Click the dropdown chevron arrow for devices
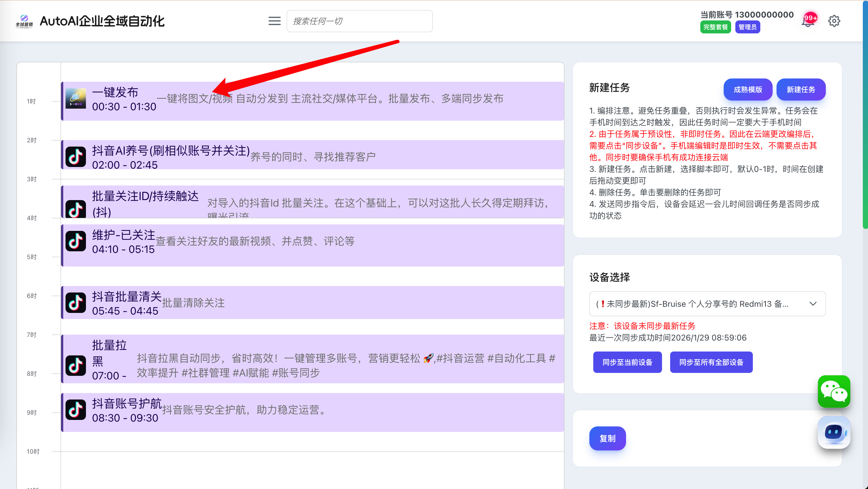This screenshot has height=489, width=868. [813, 304]
